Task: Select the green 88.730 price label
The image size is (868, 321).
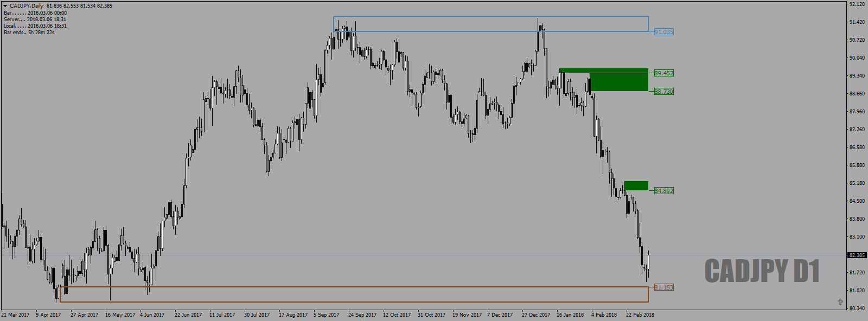Action: (x=663, y=92)
